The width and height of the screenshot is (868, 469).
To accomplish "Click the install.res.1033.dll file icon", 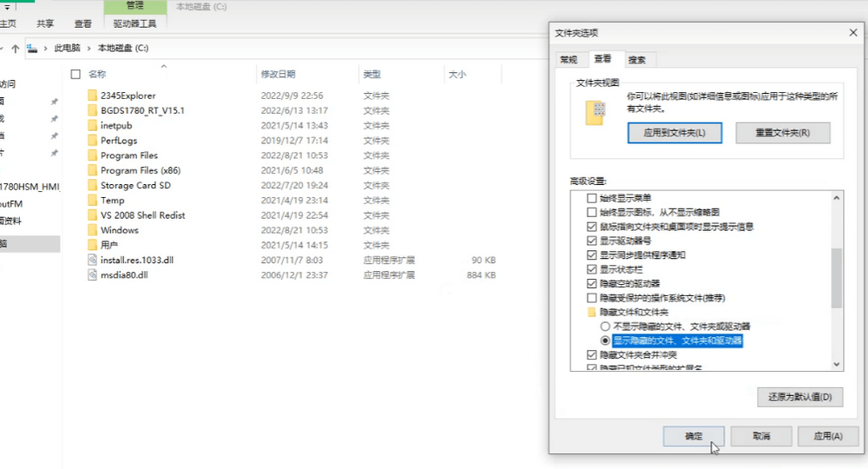I will pyautogui.click(x=93, y=260).
